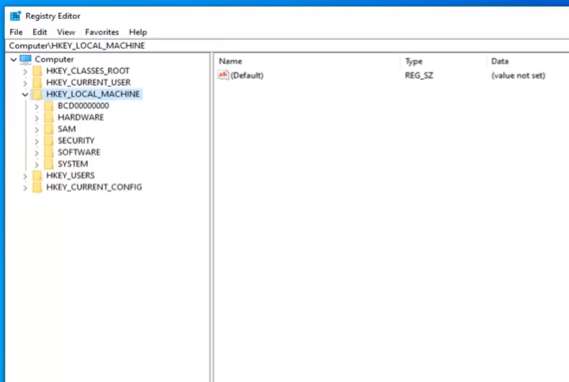Click the address bar showing Computer\HKEY_LOCAL_MACHINE
This screenshot has width=569, height=382.
pyautogui.click(x=287, y=45)
